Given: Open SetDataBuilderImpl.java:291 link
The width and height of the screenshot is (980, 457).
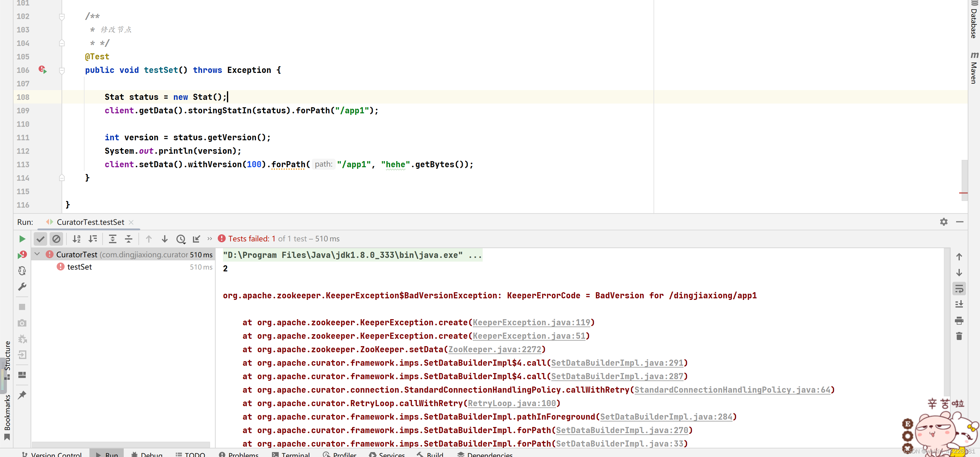Looking at the screenshot, I should point(617,363).
